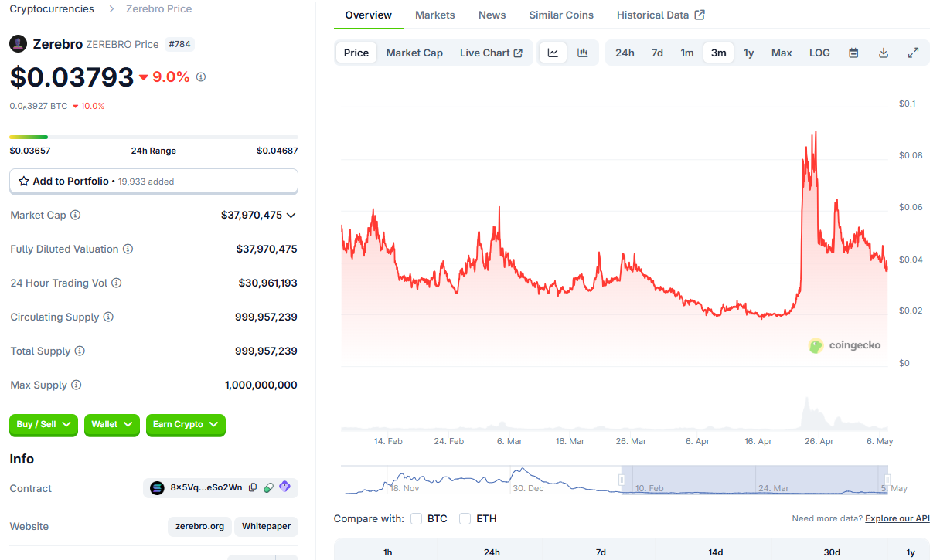Switch to candlestick chart view icon
The image size is (940, 560).
coord(582,53)
